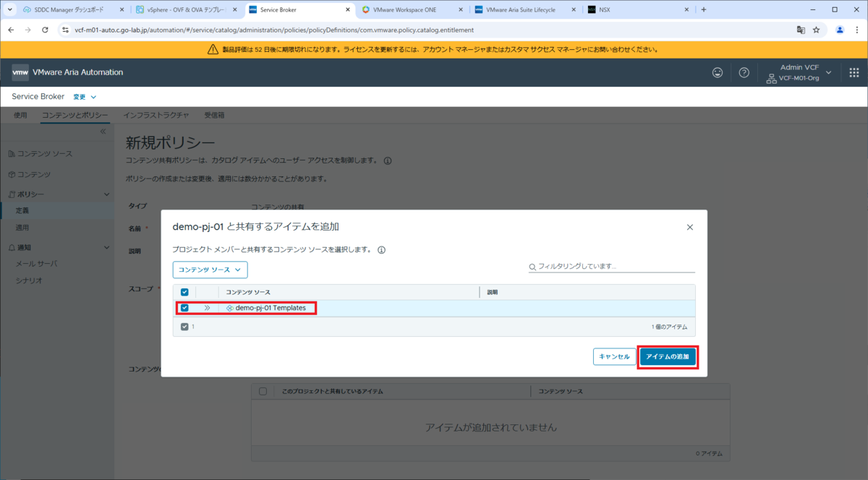The height and width of the screenshot is (480, 868).
Task: Click the translate page icon
Action: tap(801, 30)
